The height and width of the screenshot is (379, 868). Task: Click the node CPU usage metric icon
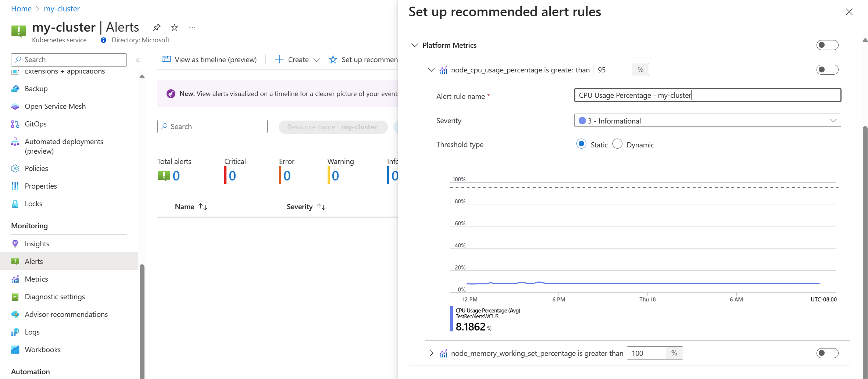444,70
